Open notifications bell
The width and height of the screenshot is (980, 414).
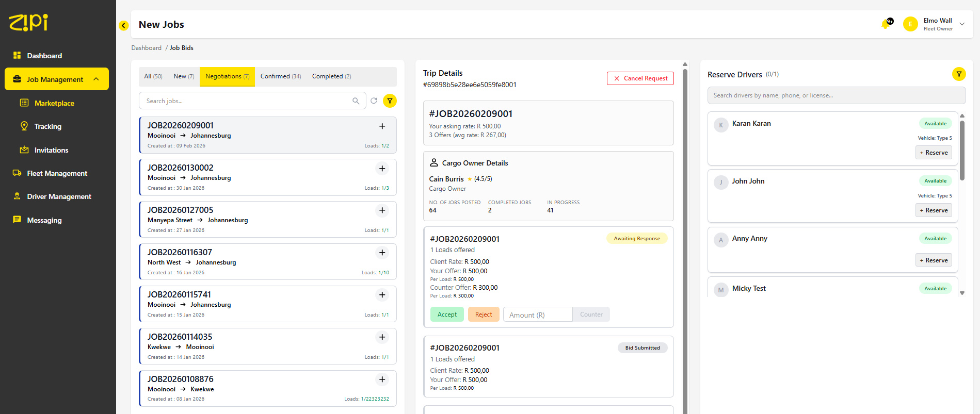point(887,24)
